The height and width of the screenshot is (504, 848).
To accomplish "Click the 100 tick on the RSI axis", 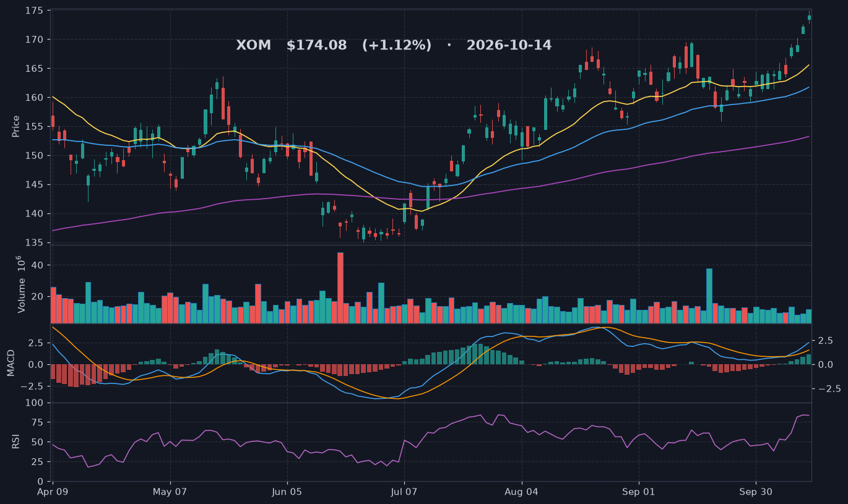I will (35, 403).
